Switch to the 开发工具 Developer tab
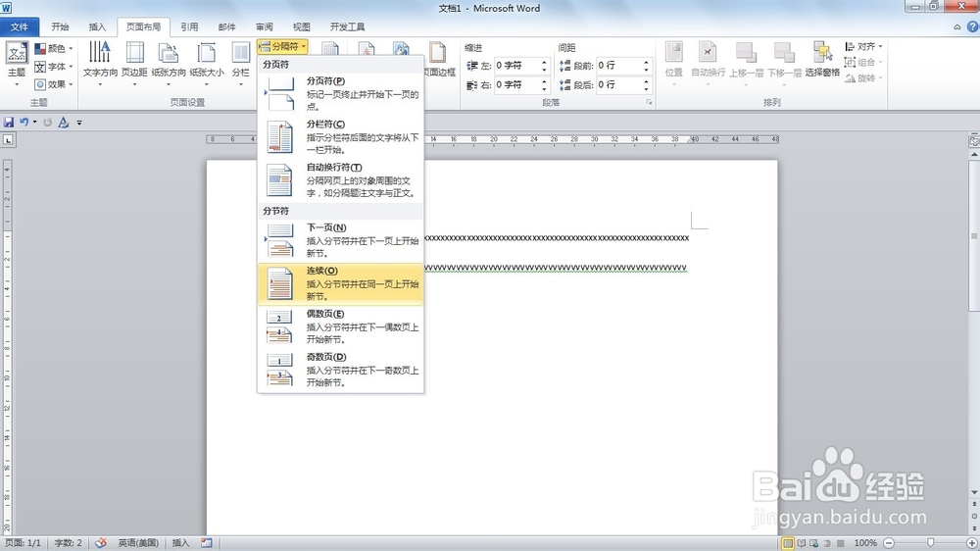 point(348,26)
